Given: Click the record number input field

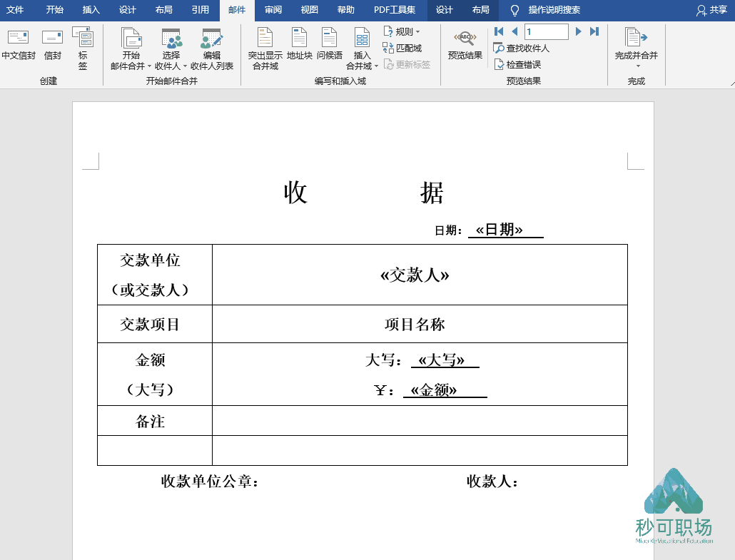Looking at the screenshot, I should [x=547, y=31].
